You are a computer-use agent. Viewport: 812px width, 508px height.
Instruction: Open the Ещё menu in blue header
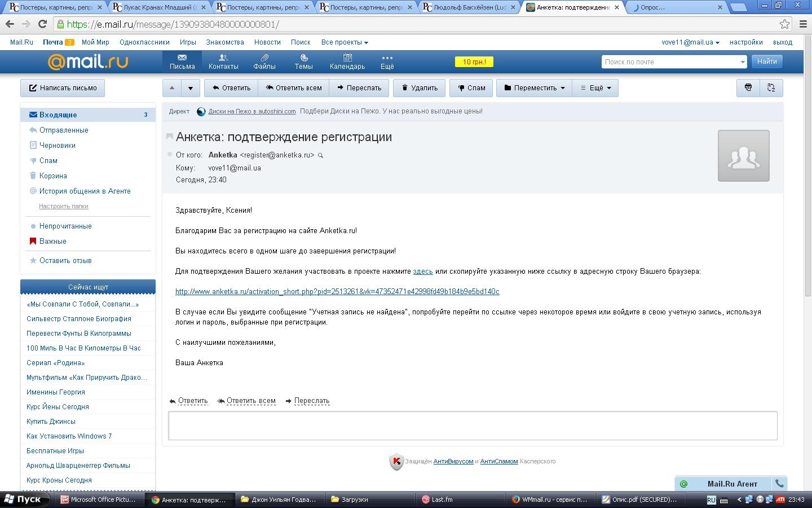387,62
